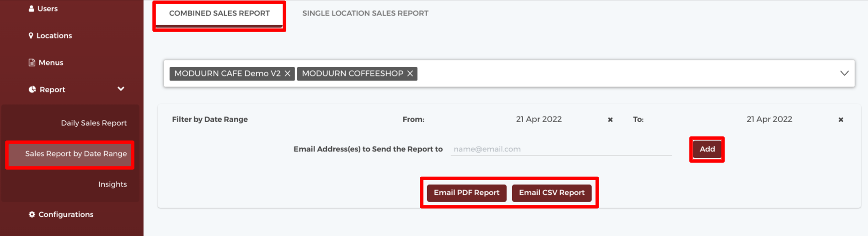Click the Locations pin icon
The image size is (868, 236).
[x=31, y=36]
